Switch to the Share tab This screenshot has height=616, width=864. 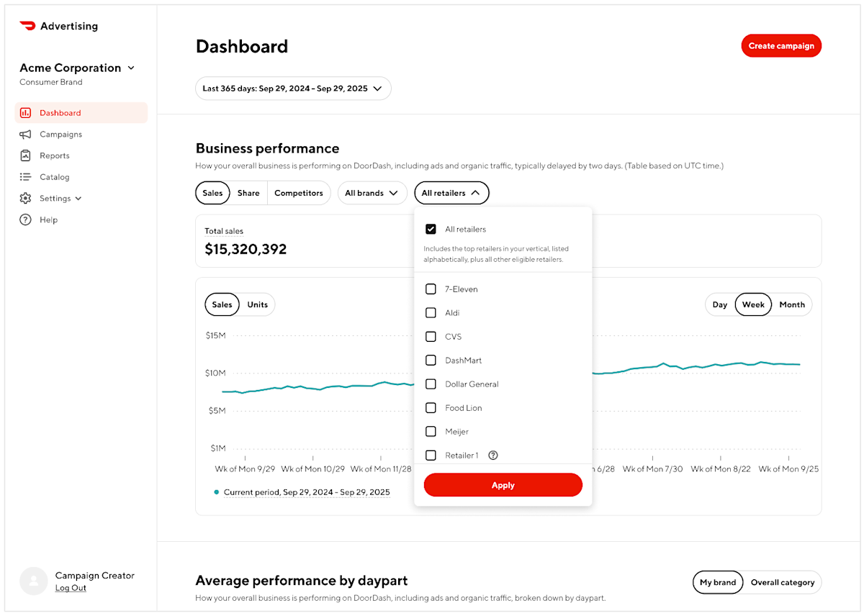click(x=248, y=193)
